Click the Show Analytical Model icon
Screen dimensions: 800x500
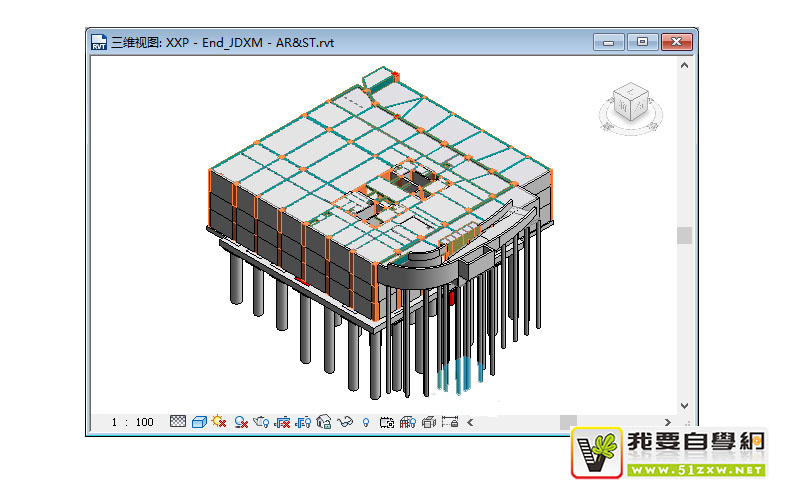coord(407,422)
